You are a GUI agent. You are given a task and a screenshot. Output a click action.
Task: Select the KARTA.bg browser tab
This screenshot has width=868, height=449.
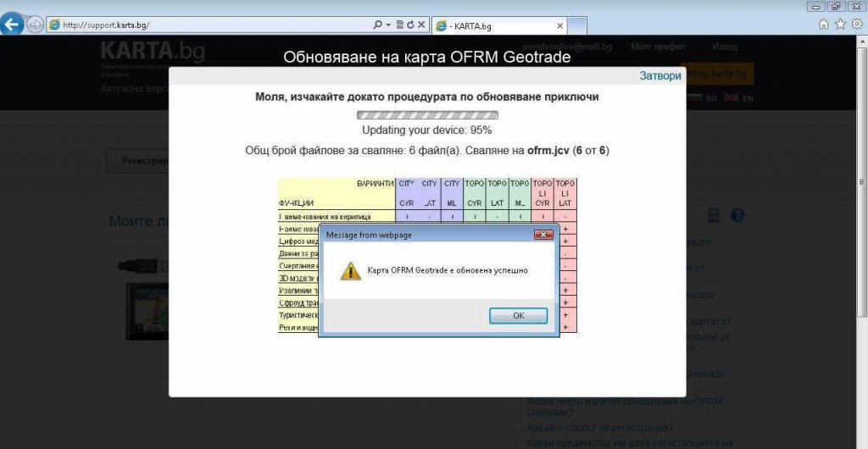pyautogui.click(x=499, y=26)
